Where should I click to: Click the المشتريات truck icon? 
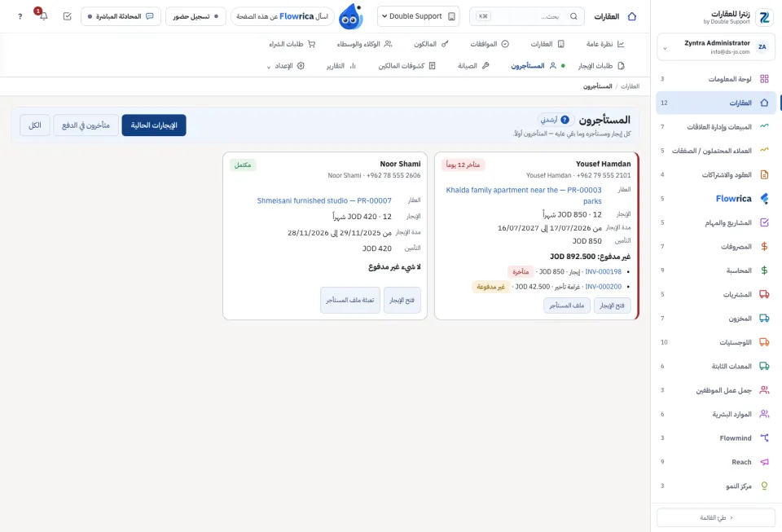click(x=764, y=294)
